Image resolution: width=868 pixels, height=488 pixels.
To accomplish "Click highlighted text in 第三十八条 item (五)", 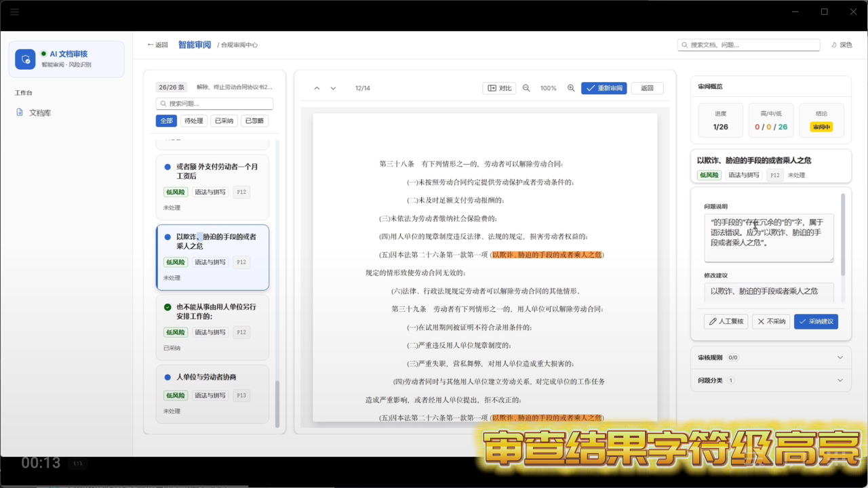I will click(547, 255).
